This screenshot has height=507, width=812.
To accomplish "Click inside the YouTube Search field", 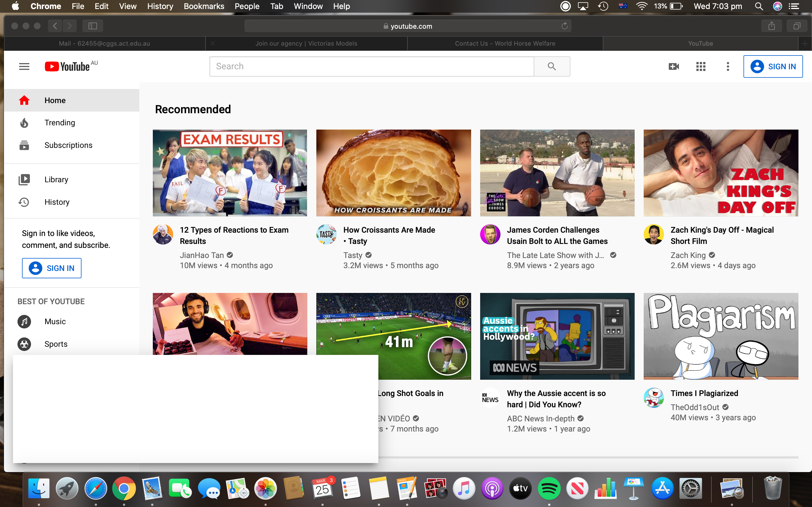I will (x=371, y=66).
